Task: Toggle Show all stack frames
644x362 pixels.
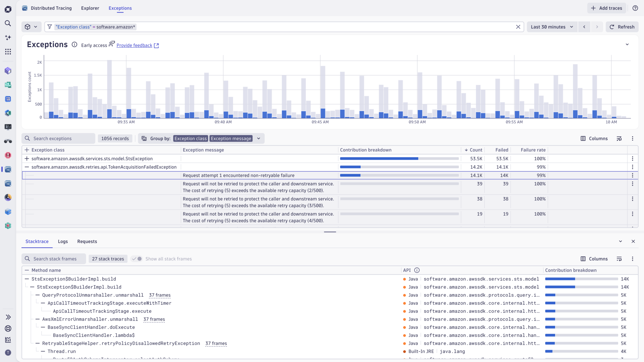Action: pyautogui.click(x=136, y=259)
